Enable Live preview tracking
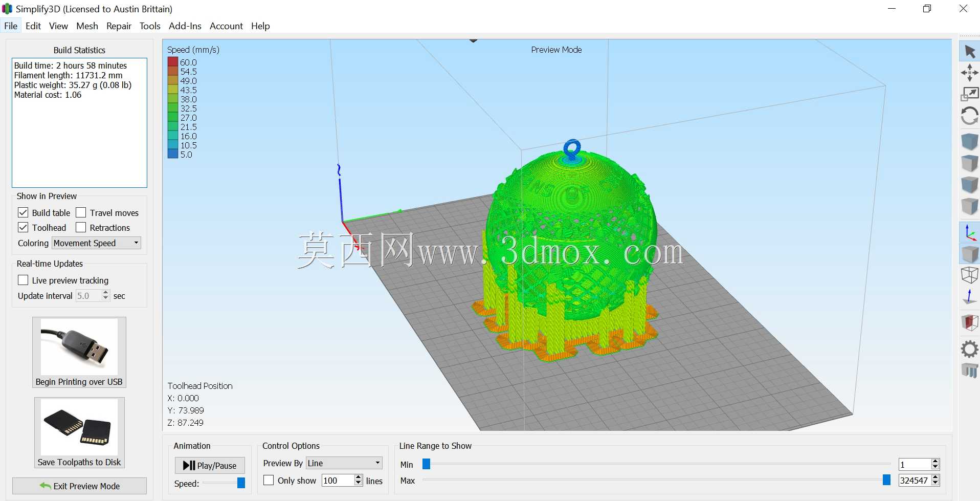Screen dimensions: 980x501 23,280
